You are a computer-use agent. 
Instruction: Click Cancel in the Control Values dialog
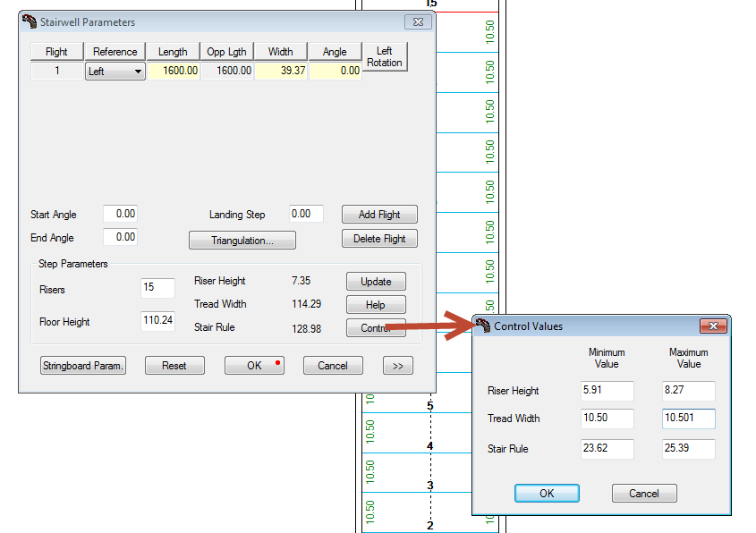[x=644, y=494]
